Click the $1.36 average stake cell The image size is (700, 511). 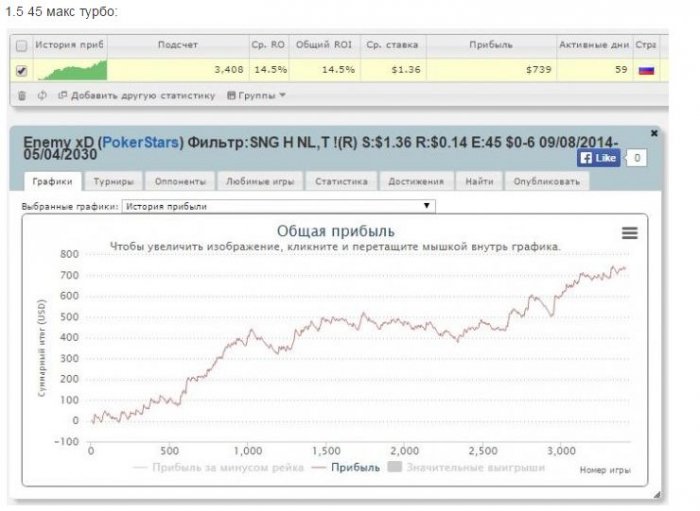[x=392, y=70]
